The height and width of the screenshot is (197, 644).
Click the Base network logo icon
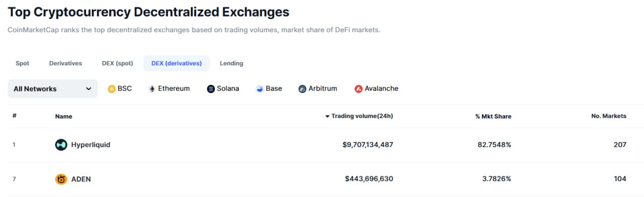coord(260,89)
